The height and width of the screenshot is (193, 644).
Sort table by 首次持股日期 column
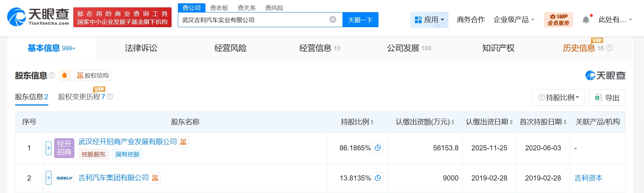[565, 122]
